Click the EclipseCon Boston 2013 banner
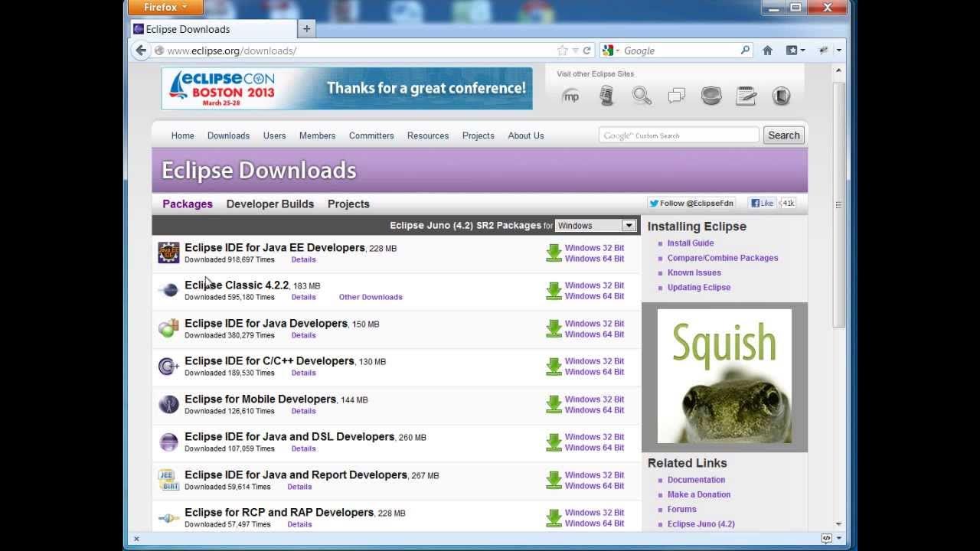980x551 pixels. click(x=347, y=89)
